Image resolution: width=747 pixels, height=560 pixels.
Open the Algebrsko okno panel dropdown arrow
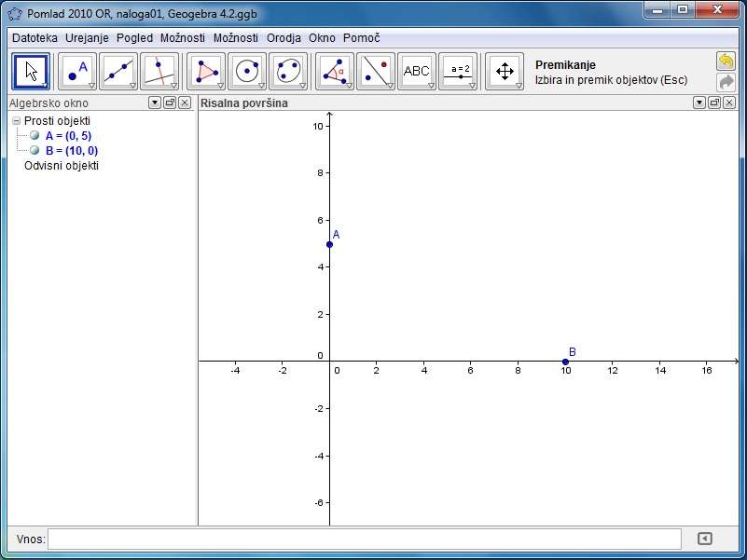(155, 102)
